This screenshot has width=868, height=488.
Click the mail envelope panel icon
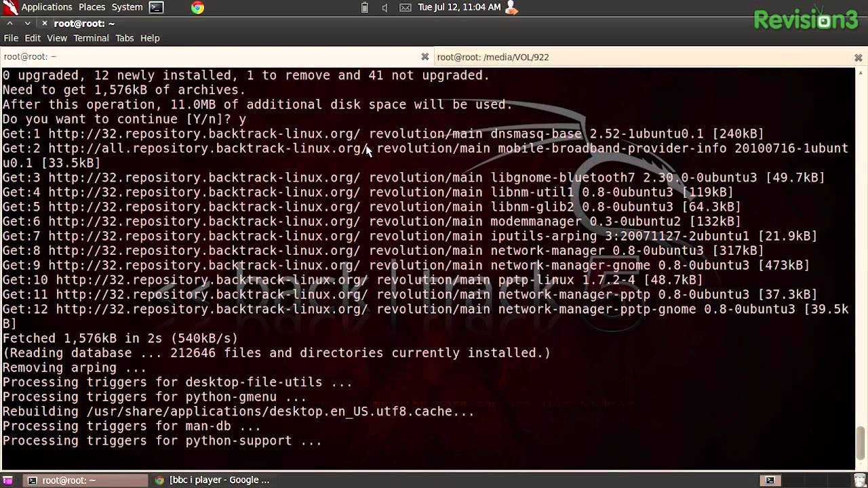click(x=405, y=7)
